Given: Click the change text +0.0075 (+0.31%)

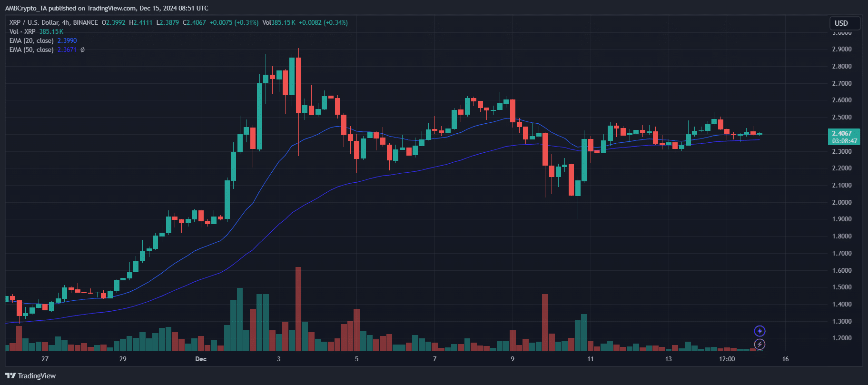Looking at the screenshot, I should click(x=234, y=22).
